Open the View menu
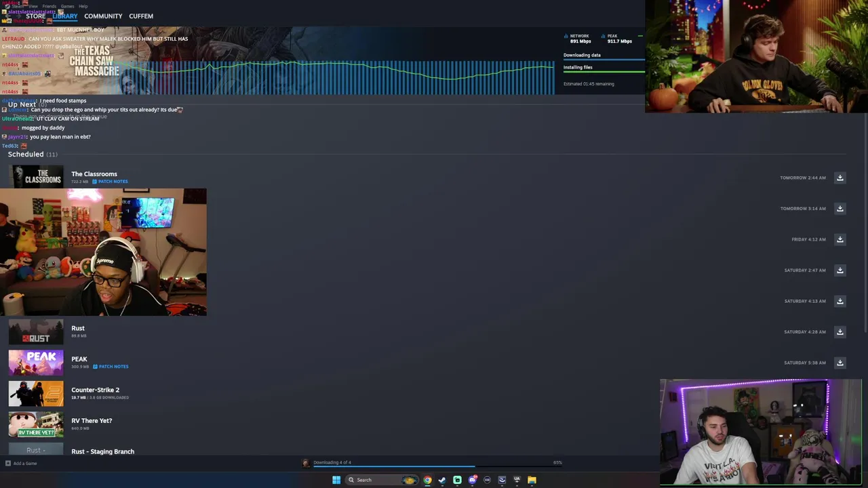Viewport: 868px width, 488px height. [x=33, y=6]
